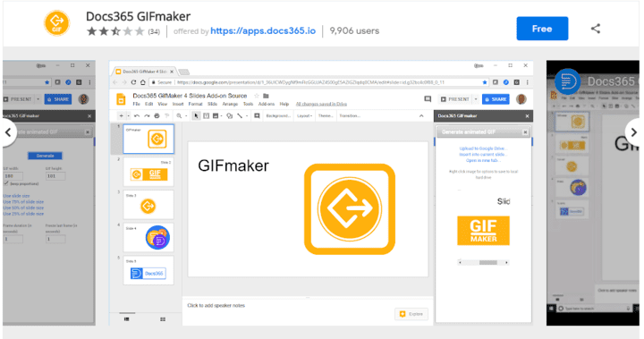
Task: Click the shape tool icon
Action: (229, 116)
